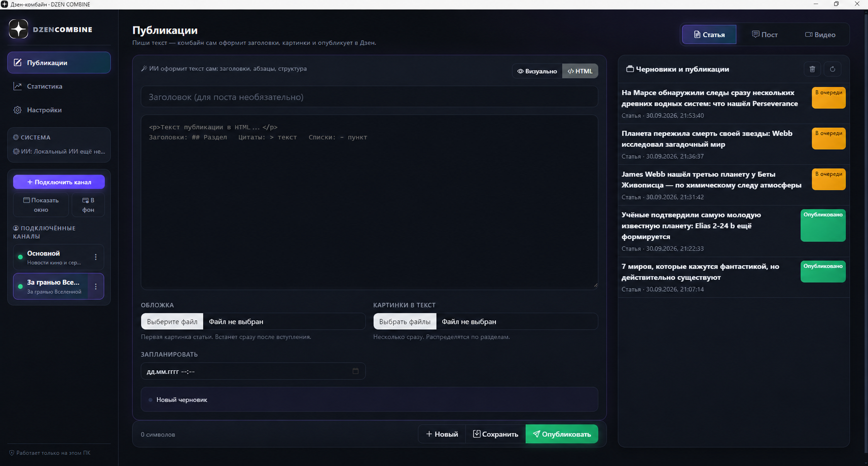Open the Настройки sidebar section
Image resolution: width=868 pixels, height=466 pixels.
pyautogui.click(x=59, y=110)
